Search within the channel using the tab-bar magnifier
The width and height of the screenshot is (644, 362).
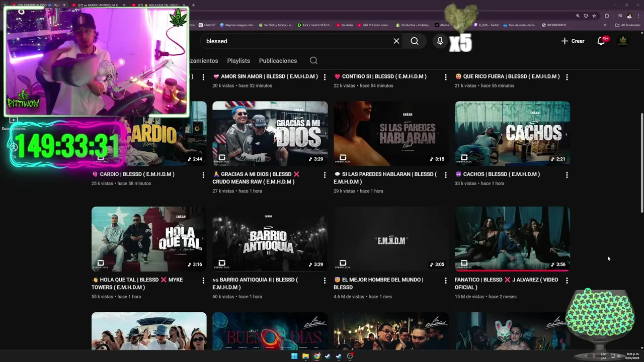pyautogui.click(x=313, y=60)
